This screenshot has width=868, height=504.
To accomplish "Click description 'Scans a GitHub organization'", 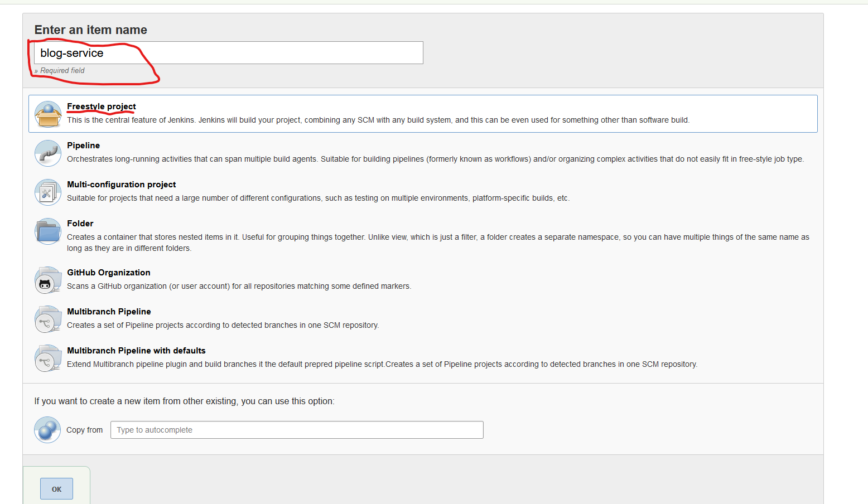I will click(239, 286).
